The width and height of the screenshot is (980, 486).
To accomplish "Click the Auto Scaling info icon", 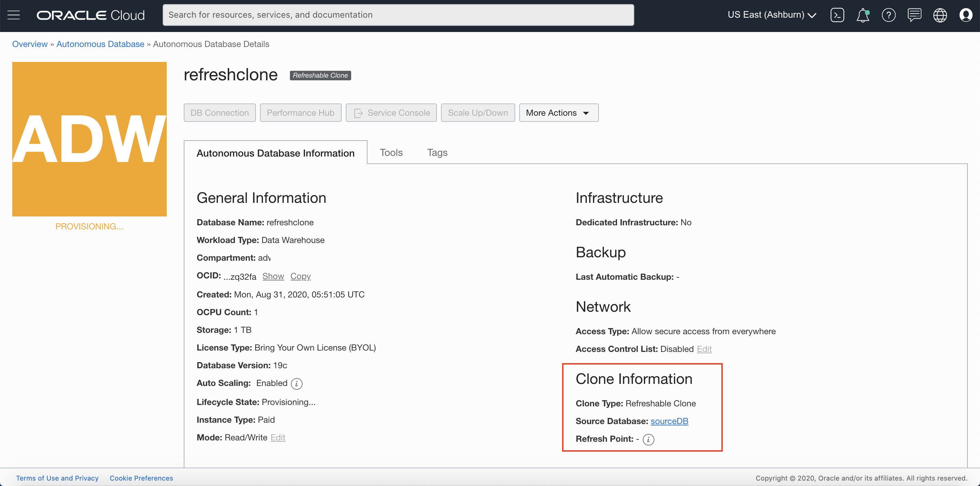I will click(296, 384).
